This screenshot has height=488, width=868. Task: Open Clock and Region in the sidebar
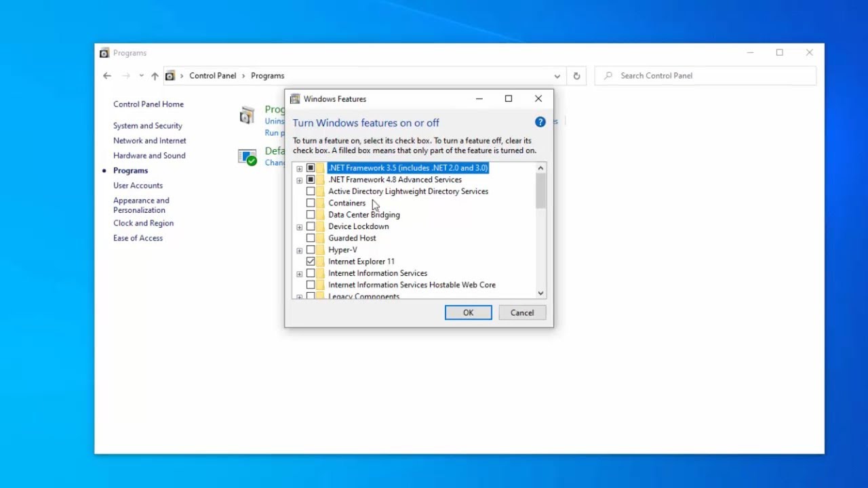coord(143,224)
